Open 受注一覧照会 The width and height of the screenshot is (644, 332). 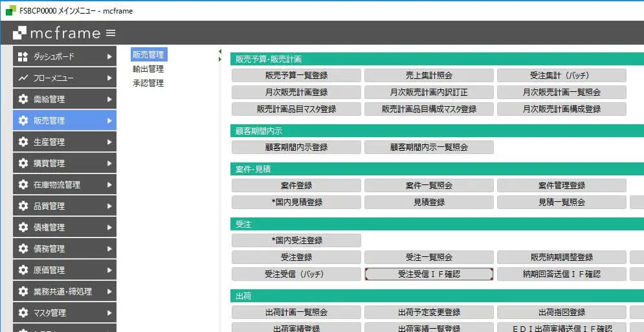(428, 258)
